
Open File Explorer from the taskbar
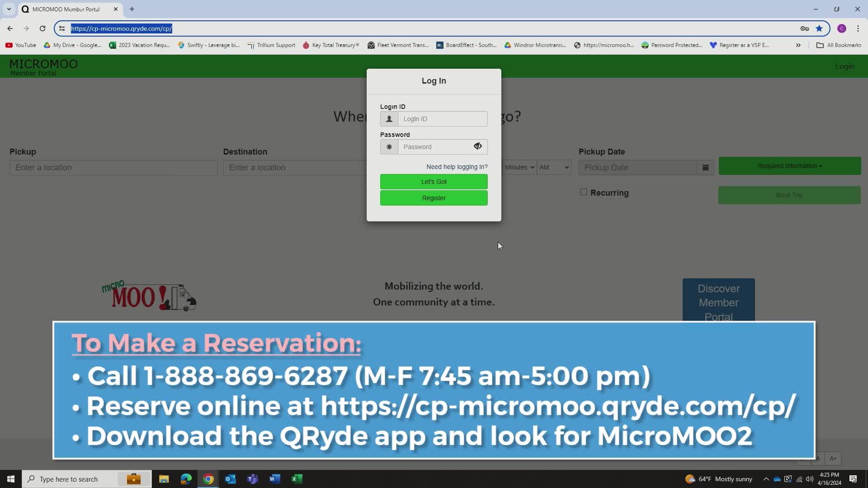(x=164, y=479)
